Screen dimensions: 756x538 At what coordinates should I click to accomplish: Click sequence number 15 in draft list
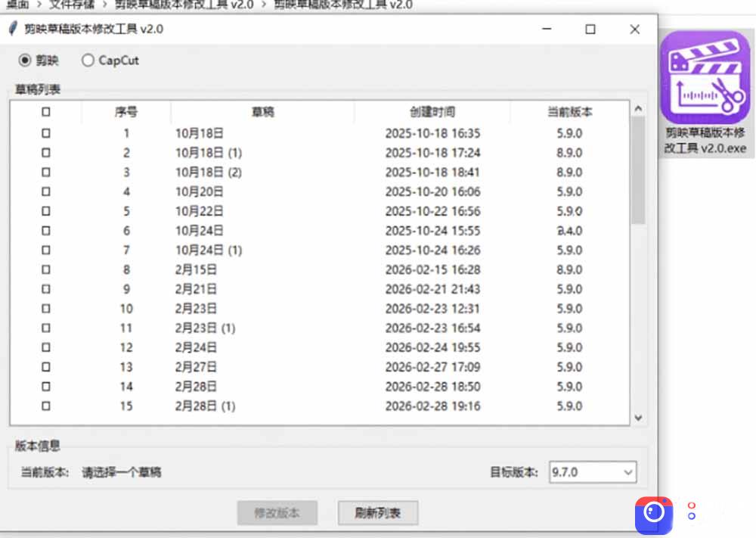pos(126,406)
